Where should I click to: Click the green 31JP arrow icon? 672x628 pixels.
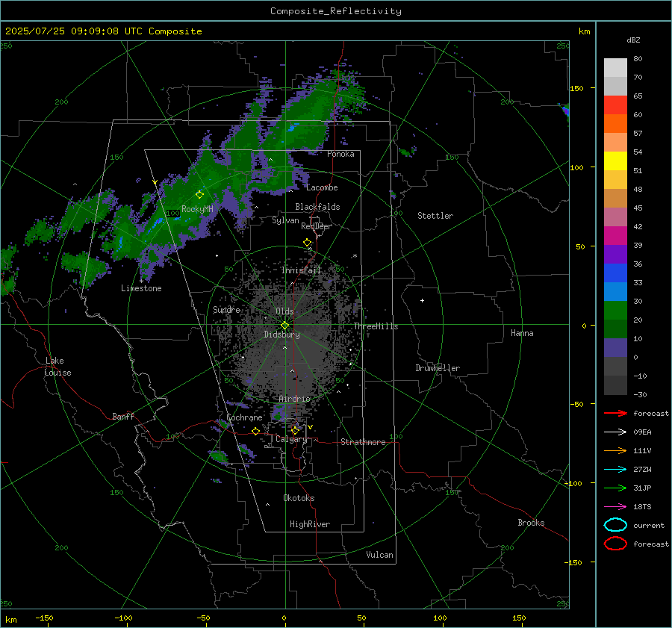click(615, 488)
